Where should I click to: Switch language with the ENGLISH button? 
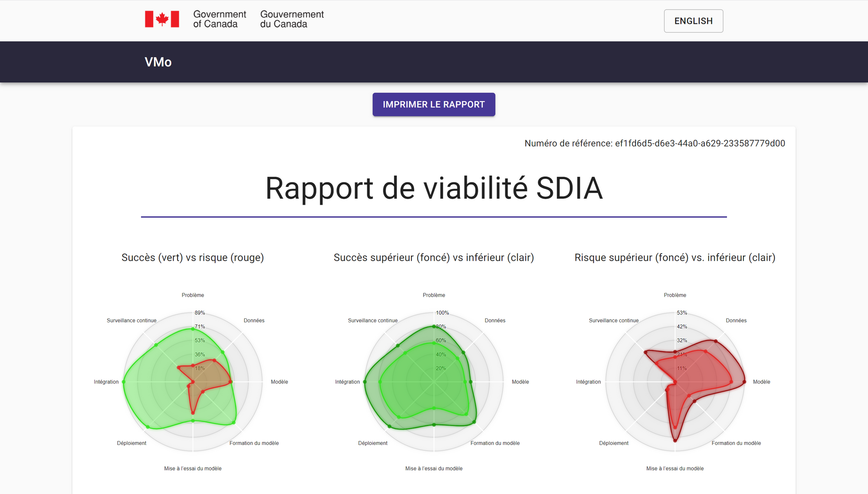(x=694, y=21)
